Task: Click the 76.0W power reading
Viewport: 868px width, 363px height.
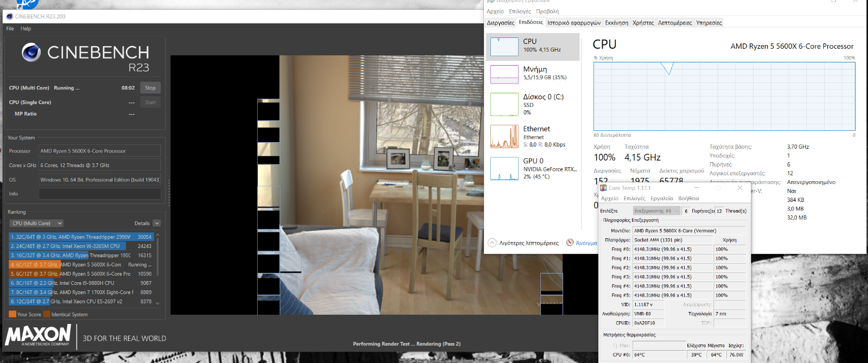Action: [736, 355]
